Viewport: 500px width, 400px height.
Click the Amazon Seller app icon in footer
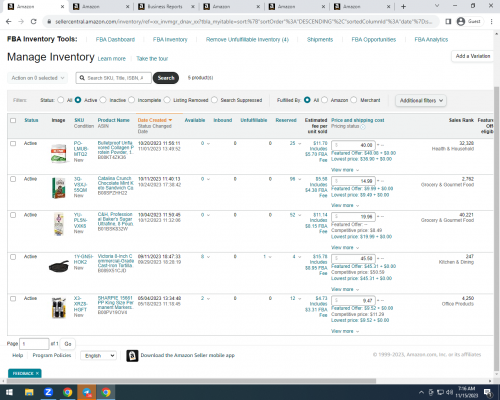click(132, 355)
